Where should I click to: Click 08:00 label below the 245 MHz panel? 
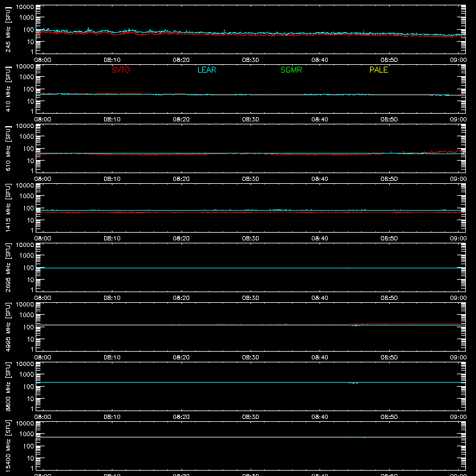[43, 60]
